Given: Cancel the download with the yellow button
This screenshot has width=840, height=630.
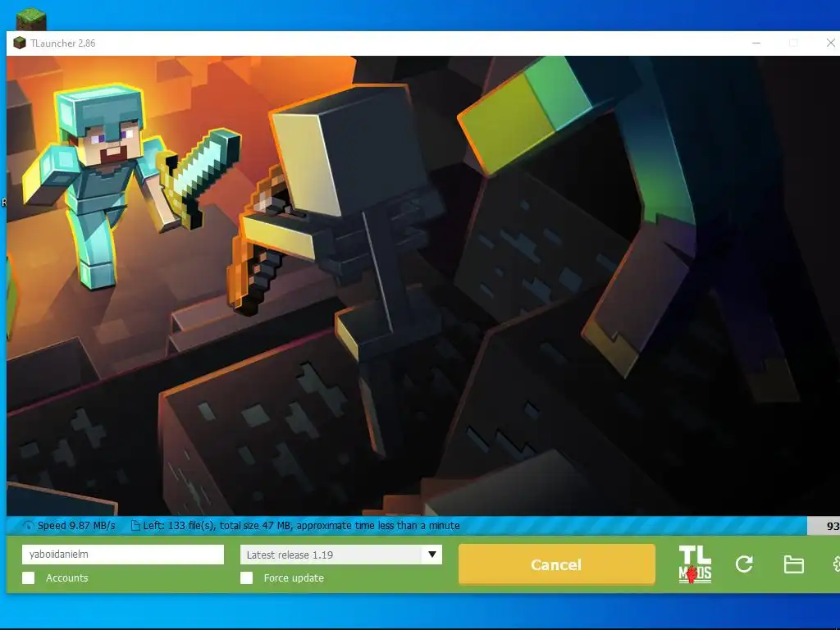Looking at the screenshot, I should click(x=557, y=564).
